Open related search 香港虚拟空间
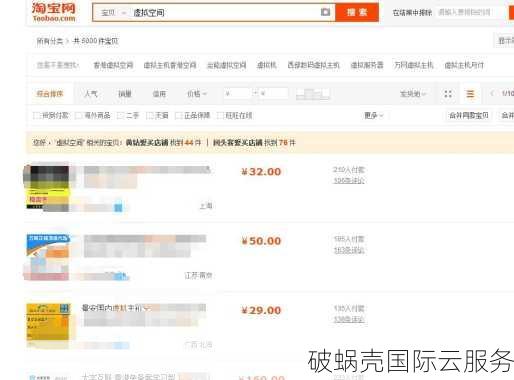This screenshot has height=380, width=514. coord(113,65)
